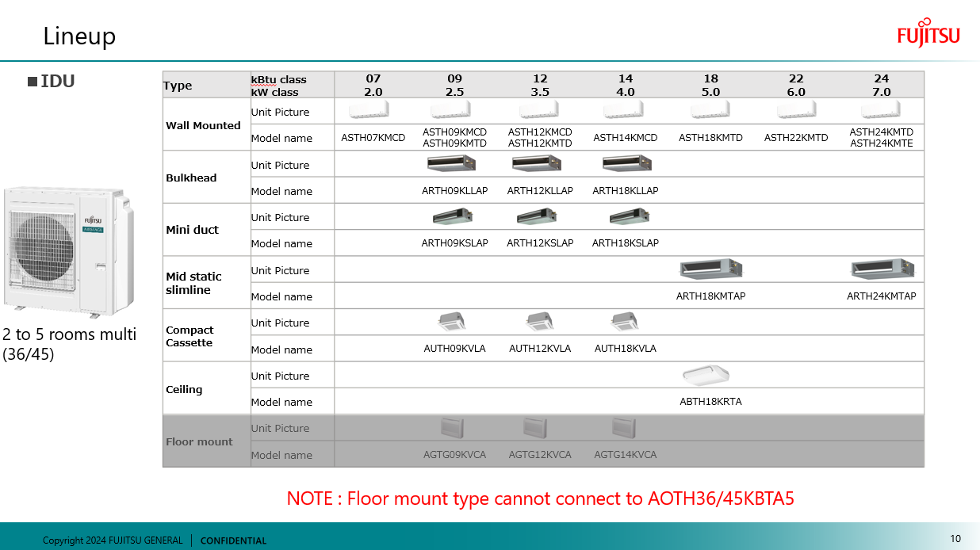Click wall mounted unit picture above ASTH07KMCD

tap(369, 109)
